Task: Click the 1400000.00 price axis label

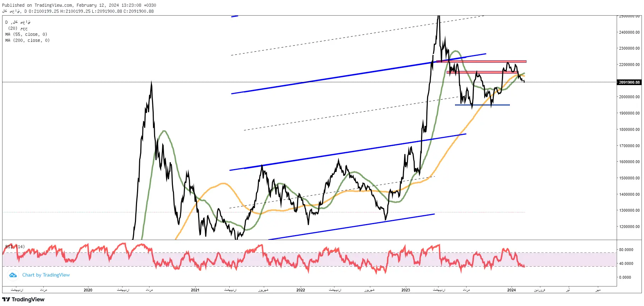Action: pyautogui.click(x=629, y=195)
